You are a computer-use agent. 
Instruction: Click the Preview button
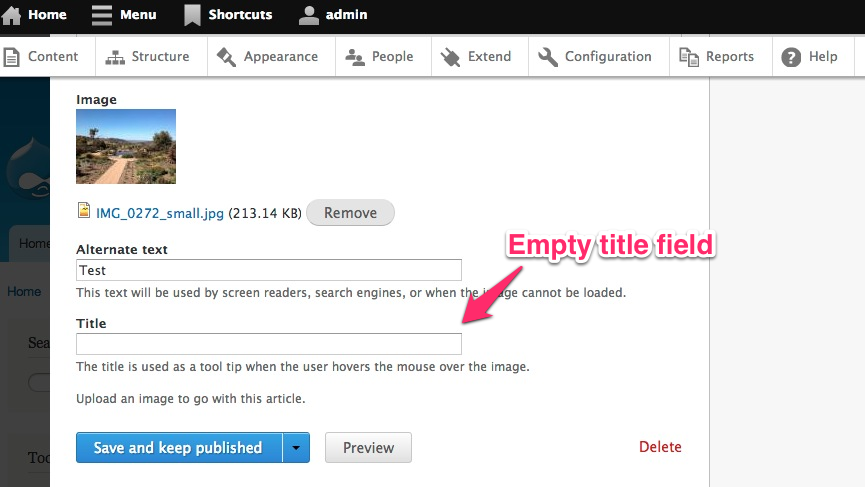point(368,447)
